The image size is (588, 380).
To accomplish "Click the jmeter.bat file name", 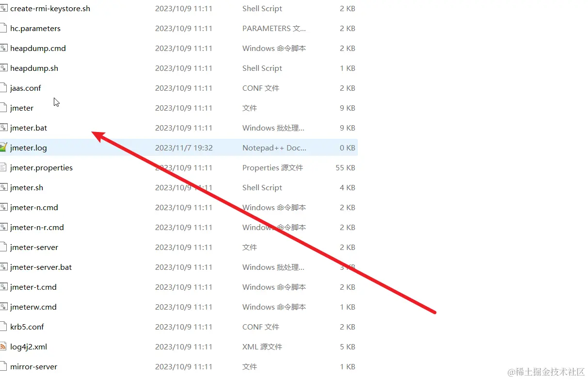I will click(29, 128).
